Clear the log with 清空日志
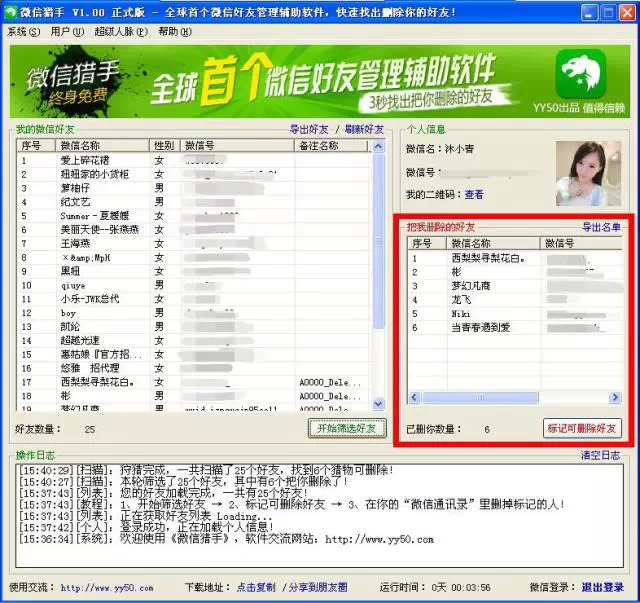 coord(602,455)
